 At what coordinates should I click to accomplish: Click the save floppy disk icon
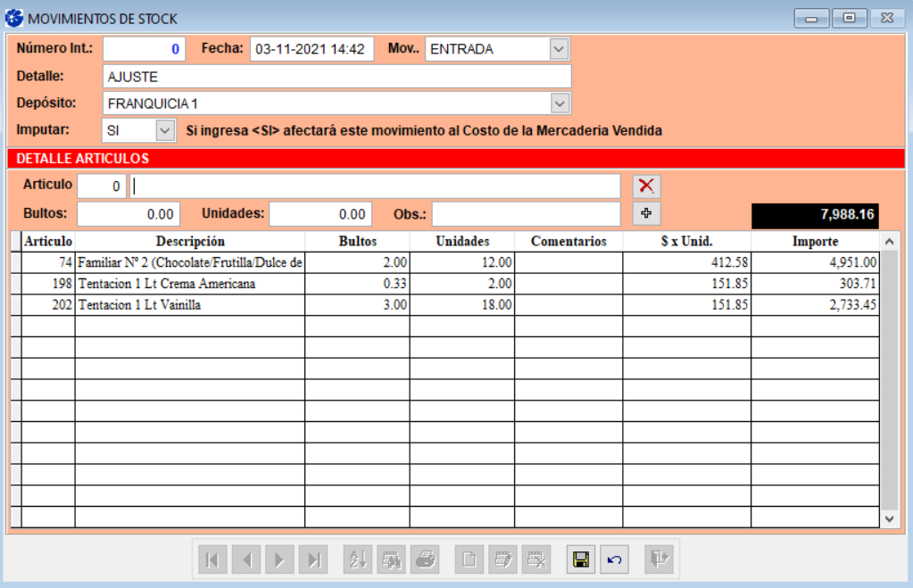(580, 560)
